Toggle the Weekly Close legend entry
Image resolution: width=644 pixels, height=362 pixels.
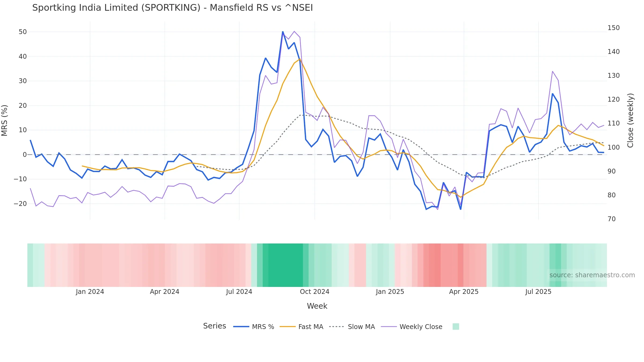click(411, 327)
